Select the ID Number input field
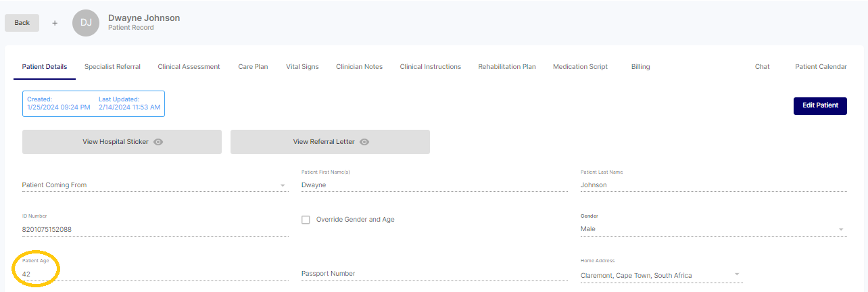 click(155, 229)
